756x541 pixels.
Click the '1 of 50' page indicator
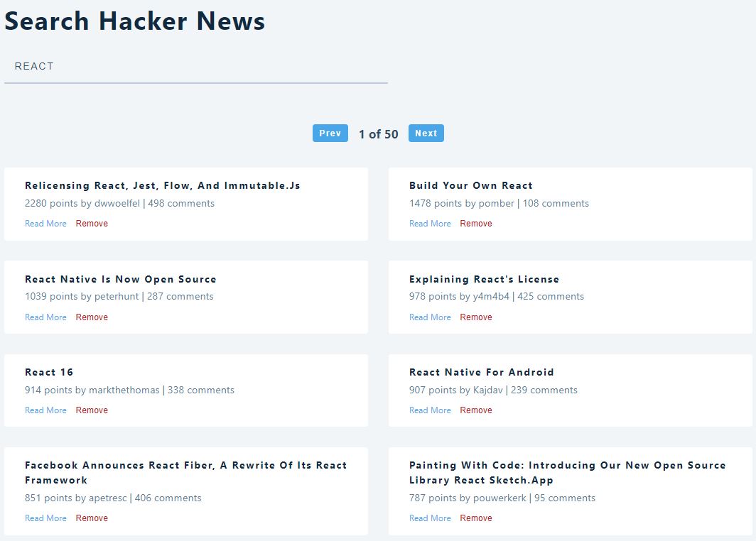coord(379,134)
